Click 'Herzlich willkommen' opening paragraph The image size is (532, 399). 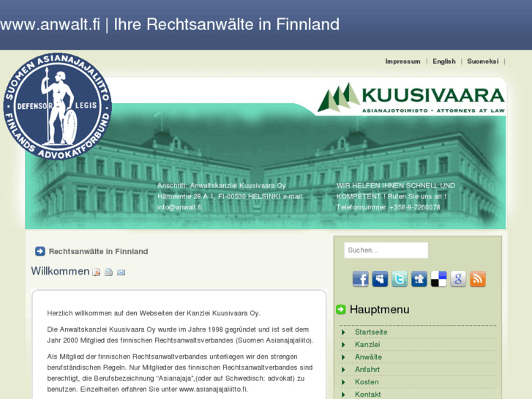pyautogui.click(x=154, y=313)
